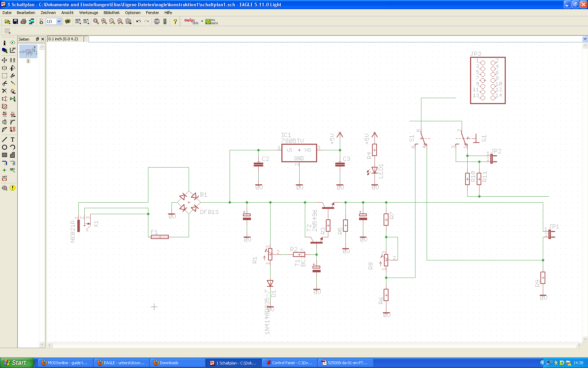Click the PCB Quote button
588x368 pixels.
click(x=212, y=21)
